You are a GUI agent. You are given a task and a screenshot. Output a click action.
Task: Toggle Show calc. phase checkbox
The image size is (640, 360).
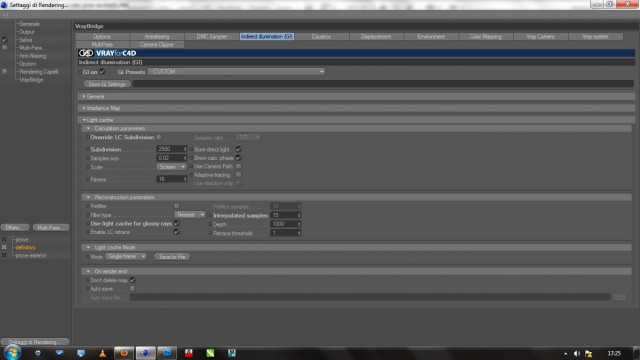click(x=238, y=158)
